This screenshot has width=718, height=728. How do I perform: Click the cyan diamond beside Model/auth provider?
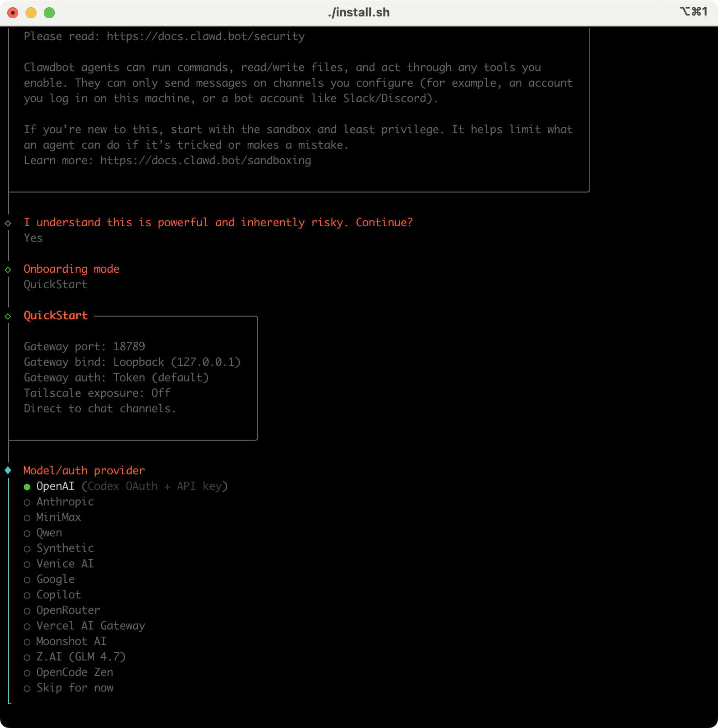8,470
